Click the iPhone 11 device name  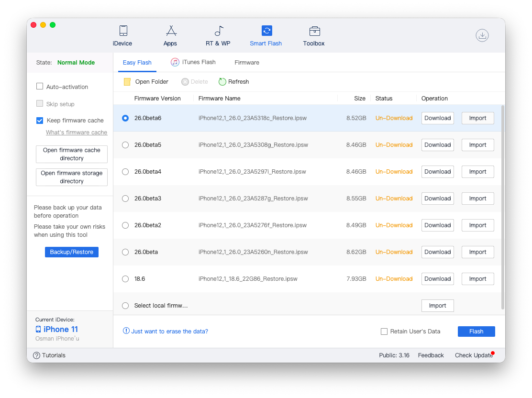point(61,329)
